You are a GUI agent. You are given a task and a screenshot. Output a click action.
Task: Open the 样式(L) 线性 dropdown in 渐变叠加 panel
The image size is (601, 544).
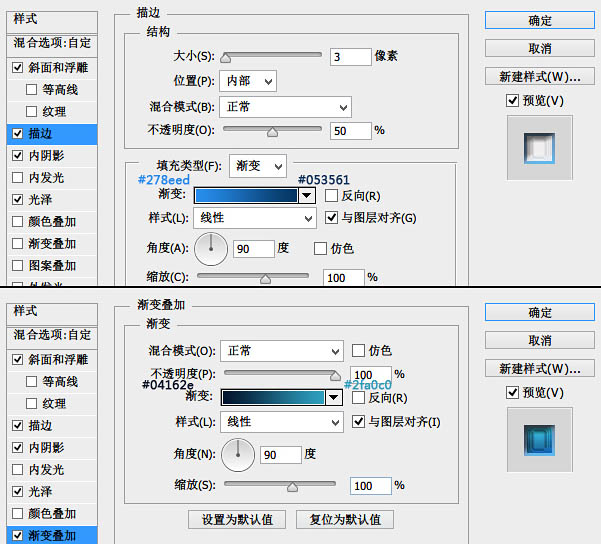(x=282, y=422)
